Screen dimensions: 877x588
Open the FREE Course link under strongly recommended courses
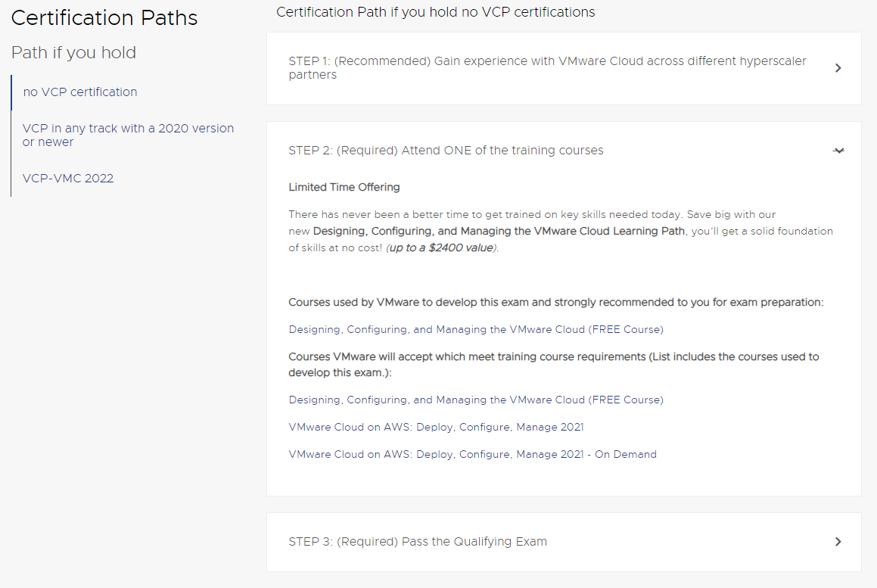475,329
